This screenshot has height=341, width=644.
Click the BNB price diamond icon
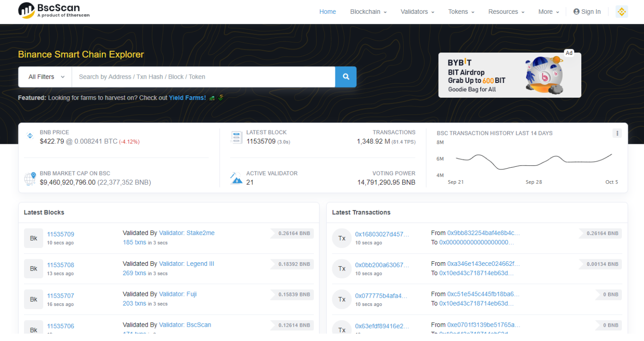pos(30,136)
